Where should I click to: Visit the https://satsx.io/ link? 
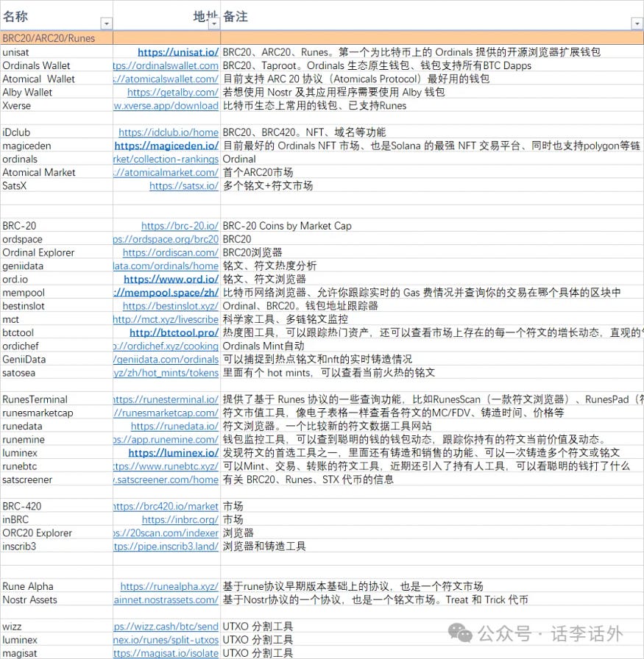coord(184,186)
